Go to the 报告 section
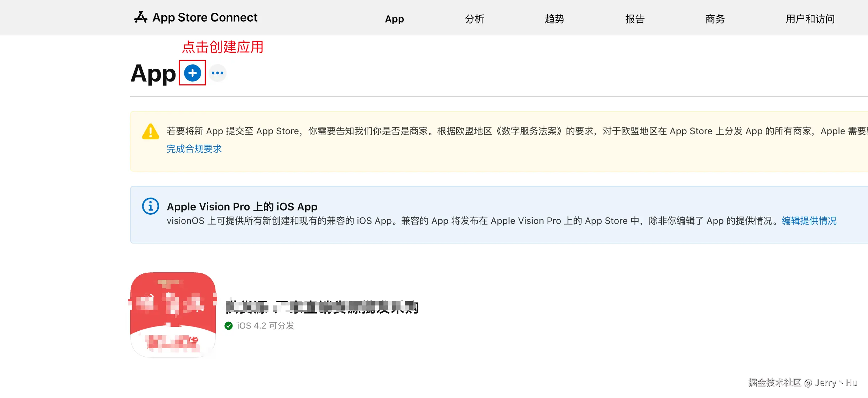The width and height of the screenshot is (868, 398). click(635, 19)
